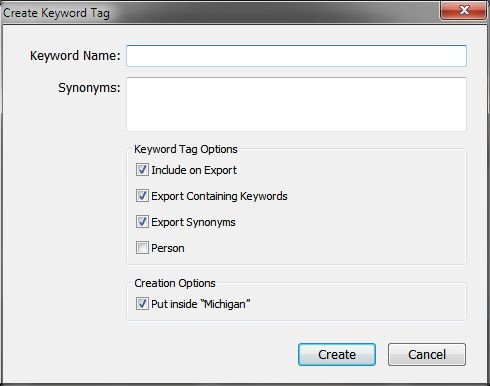The height and width of the screenshot is (386, 490).
Task: Click the Put inside "Michigan" label text
Action: pos(201,304)
